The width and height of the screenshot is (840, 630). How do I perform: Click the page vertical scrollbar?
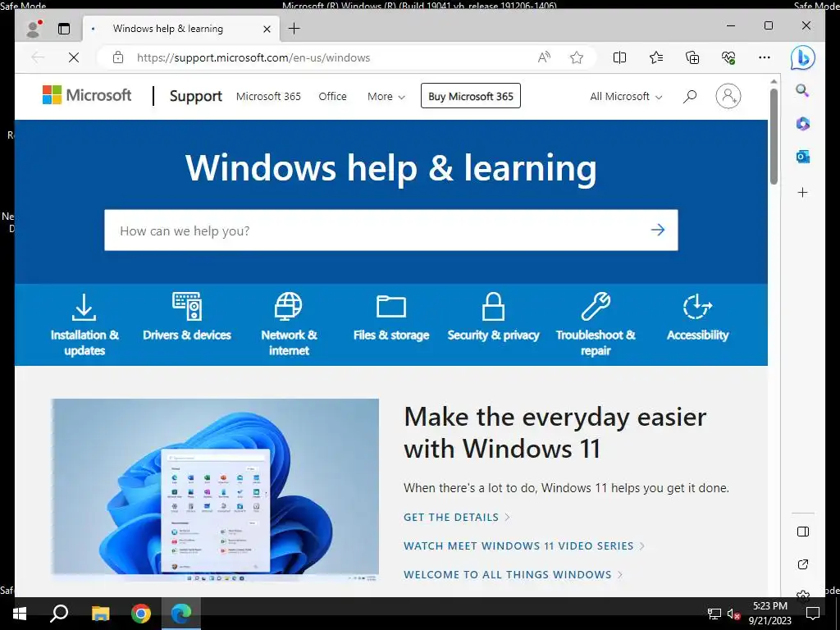tap(774, 137)
